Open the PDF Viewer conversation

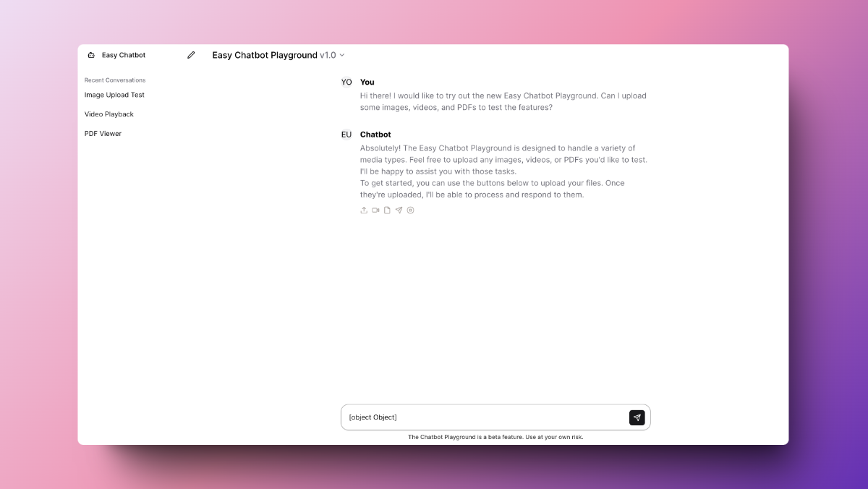[x=103, y=134]
